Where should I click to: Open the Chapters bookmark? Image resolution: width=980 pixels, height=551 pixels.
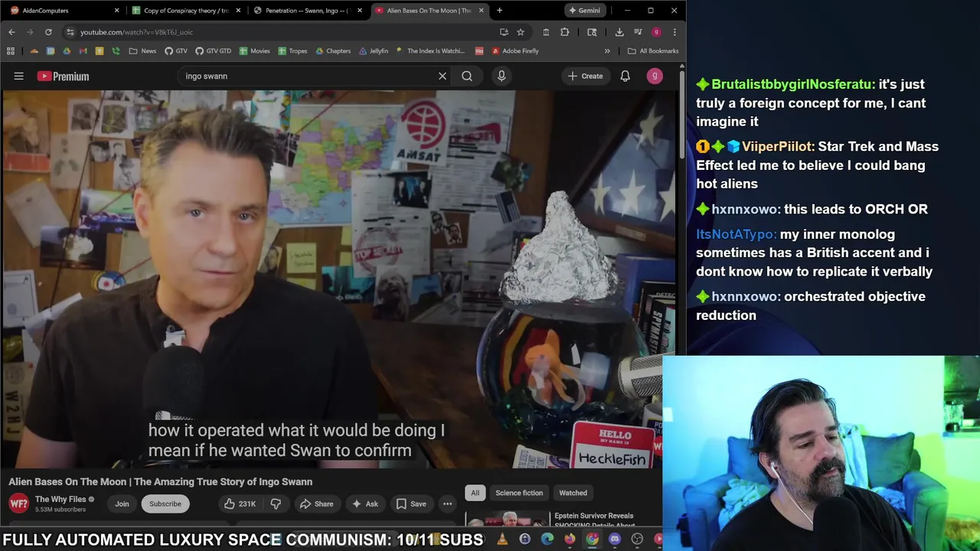[332, 51]
